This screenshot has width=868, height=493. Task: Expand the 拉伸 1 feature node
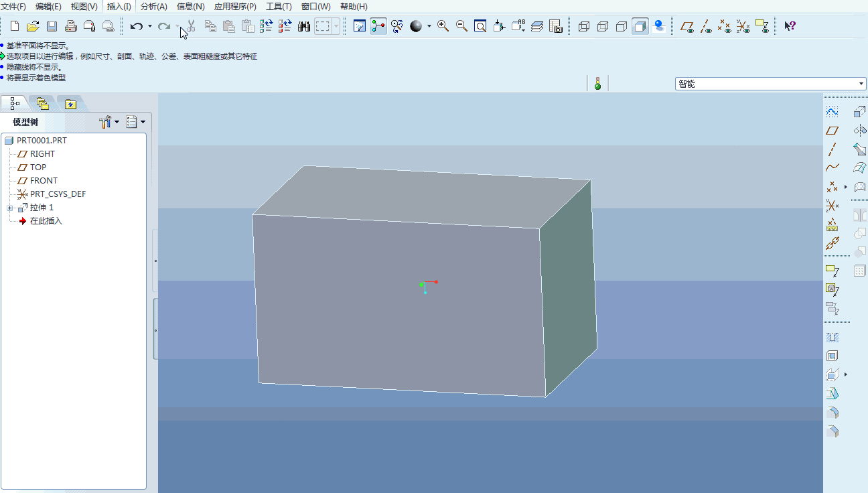pos(10,208)
